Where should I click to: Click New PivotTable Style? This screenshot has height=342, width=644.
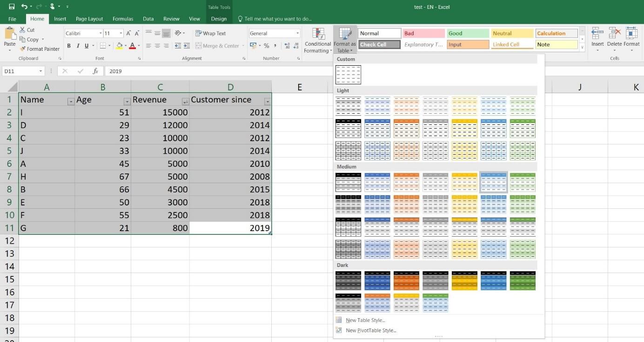370,330
